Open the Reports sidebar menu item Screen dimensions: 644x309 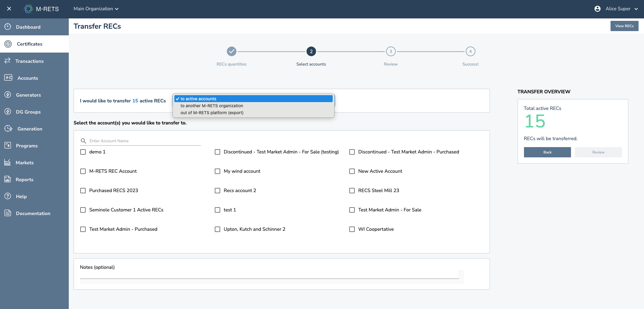point(24,179)
